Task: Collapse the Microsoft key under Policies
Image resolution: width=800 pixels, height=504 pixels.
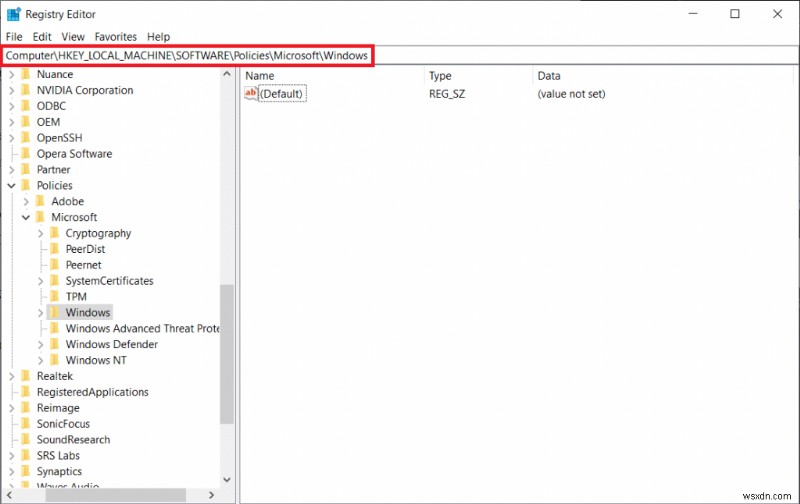Action: (26, 217)
